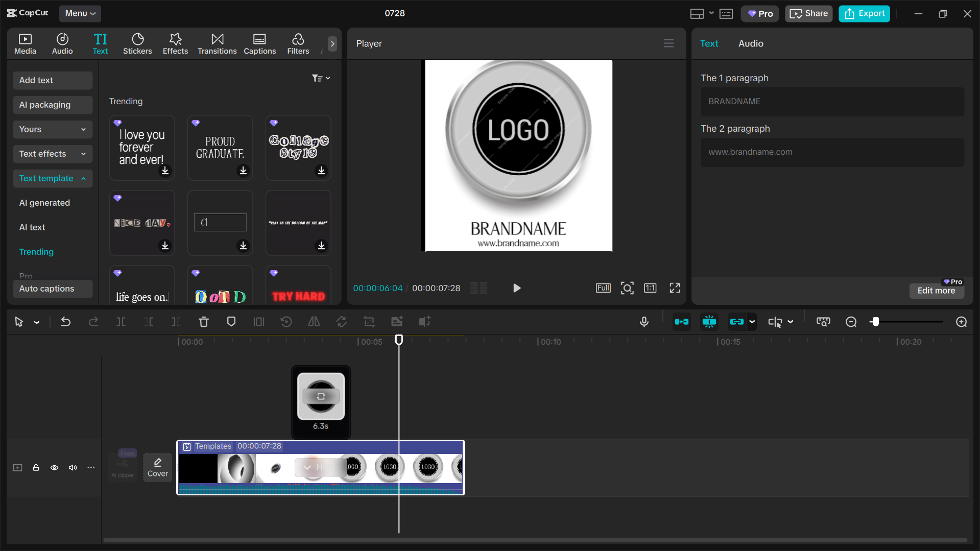The width and height of the screenshot is (980, 551).
Task: Open the Menu dropdown
Action: point(80,13)
